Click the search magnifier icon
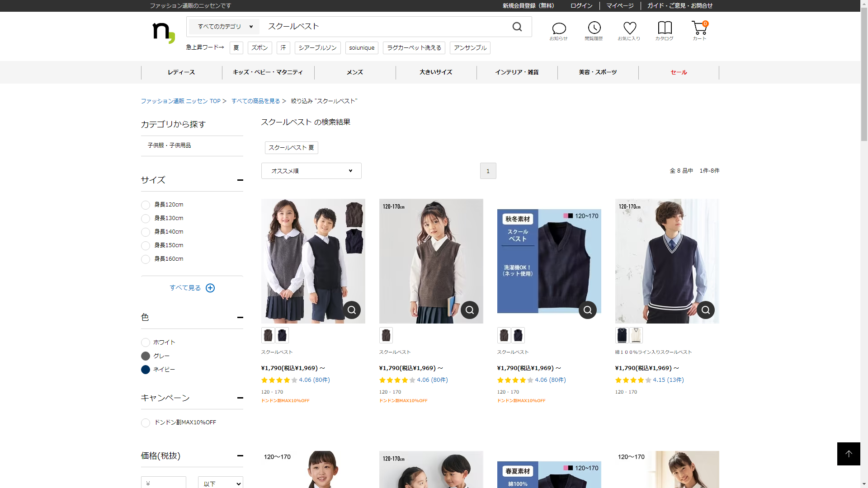Screen dimensions: 868x488 pos(517,27)
